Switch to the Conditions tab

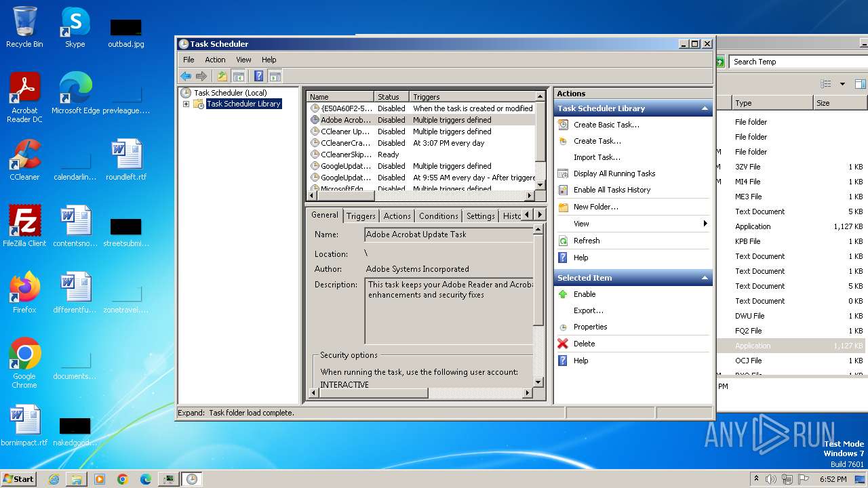pos(438,216)
